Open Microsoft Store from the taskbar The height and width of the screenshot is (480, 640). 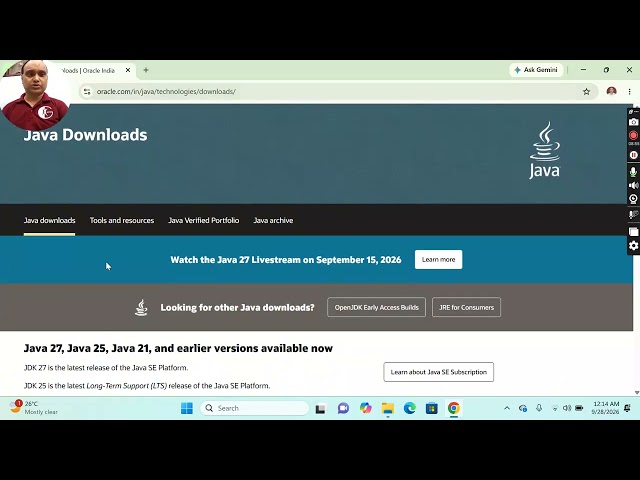pos(432,408)
